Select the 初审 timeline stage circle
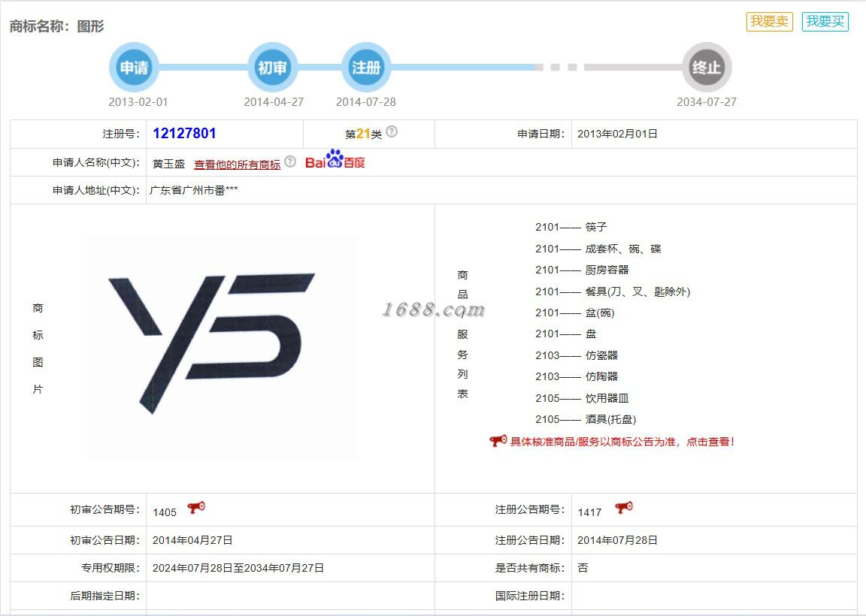The height and width of the screenshot is (616, 866). pyautogui.click(x=272, y=68)
